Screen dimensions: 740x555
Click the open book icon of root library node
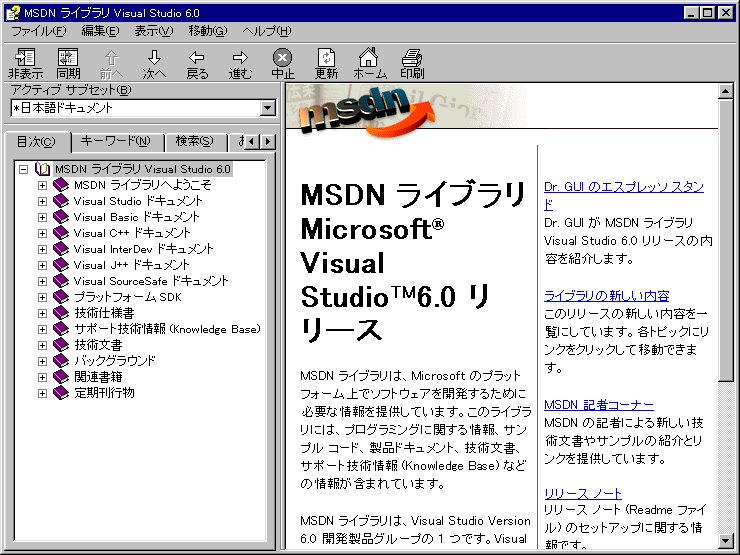(42, 169)
